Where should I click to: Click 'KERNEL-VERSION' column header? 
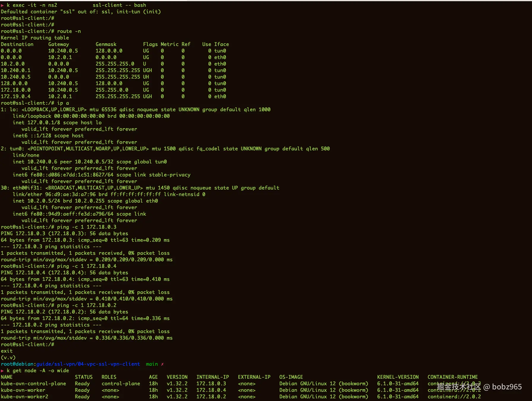[x=398, y=377]
